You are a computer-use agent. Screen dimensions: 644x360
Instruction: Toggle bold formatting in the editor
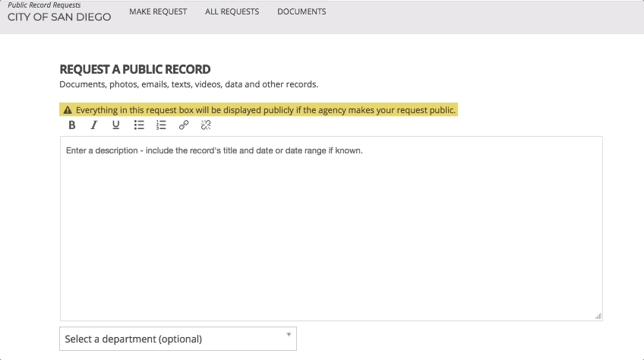pyautogui.click(x=72, y=125)
